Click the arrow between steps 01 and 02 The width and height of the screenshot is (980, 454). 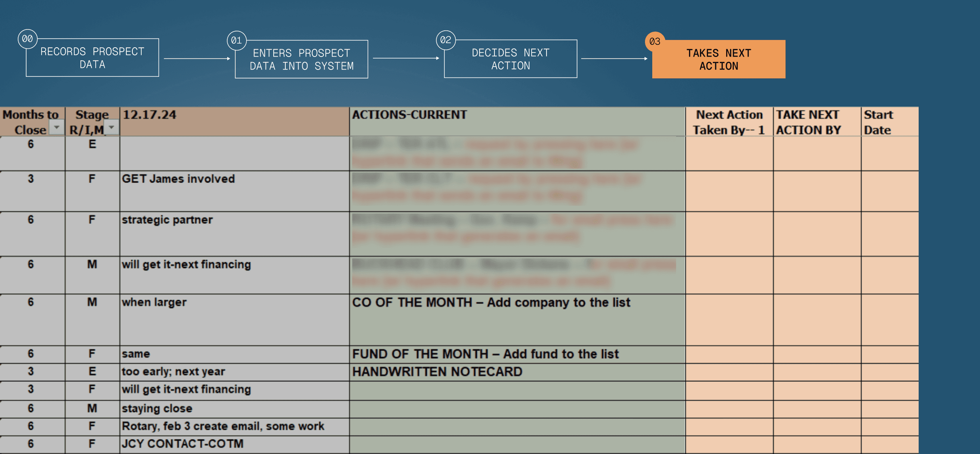(406, 58)
